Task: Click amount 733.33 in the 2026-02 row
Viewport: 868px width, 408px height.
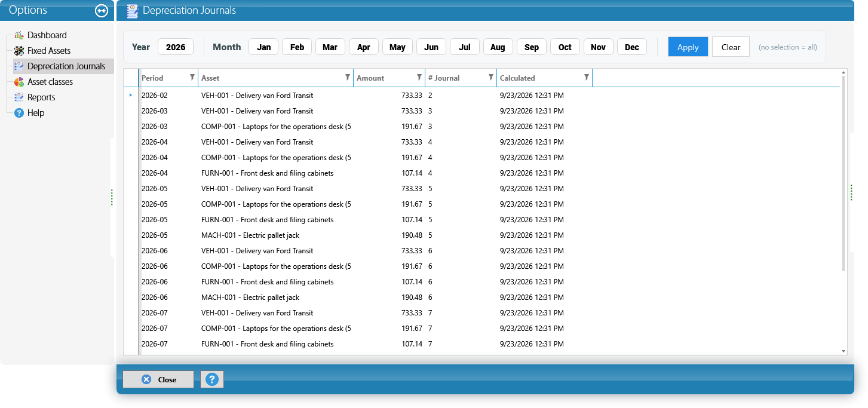Action: pos(412,96)
